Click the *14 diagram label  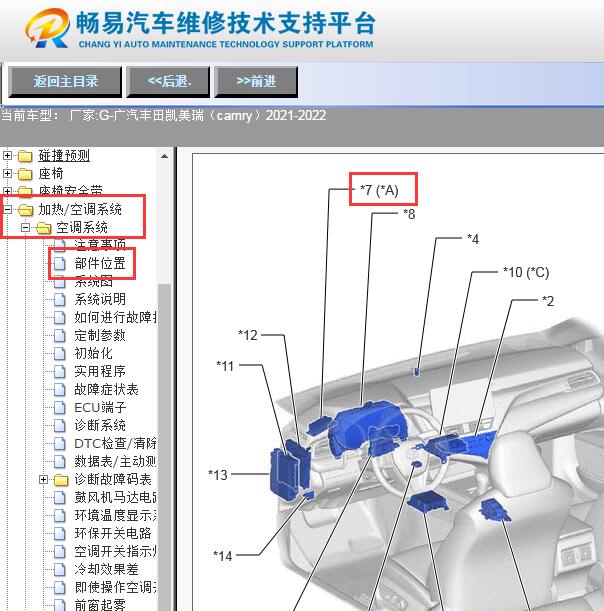(223, 556)
